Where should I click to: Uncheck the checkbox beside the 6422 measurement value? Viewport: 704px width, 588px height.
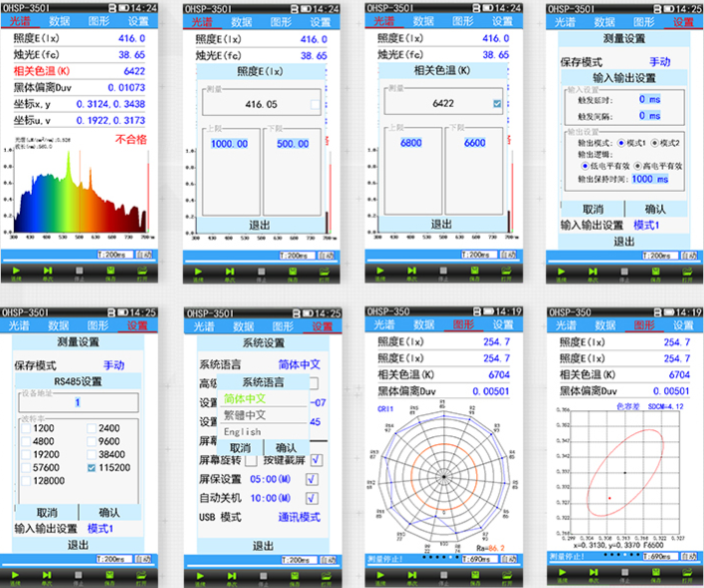pyautogui.click(x=497, y=104)
